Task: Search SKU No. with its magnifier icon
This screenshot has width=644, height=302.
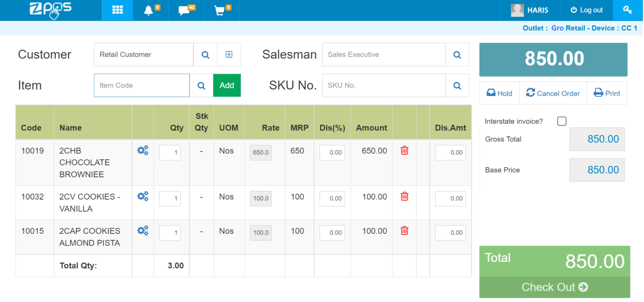Action: tap(457, 85)
